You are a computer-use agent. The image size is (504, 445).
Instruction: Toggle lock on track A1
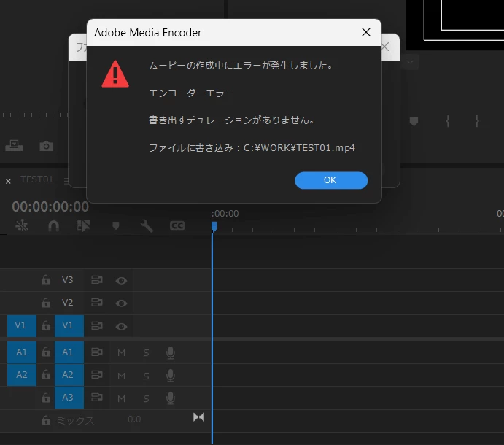[46, 352]
